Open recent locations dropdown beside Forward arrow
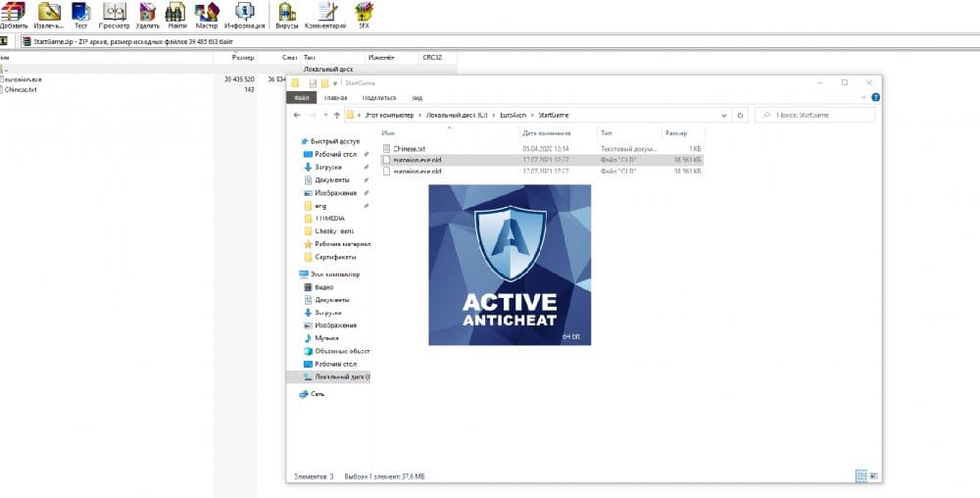The image size is (980, 498). (324, 115)
